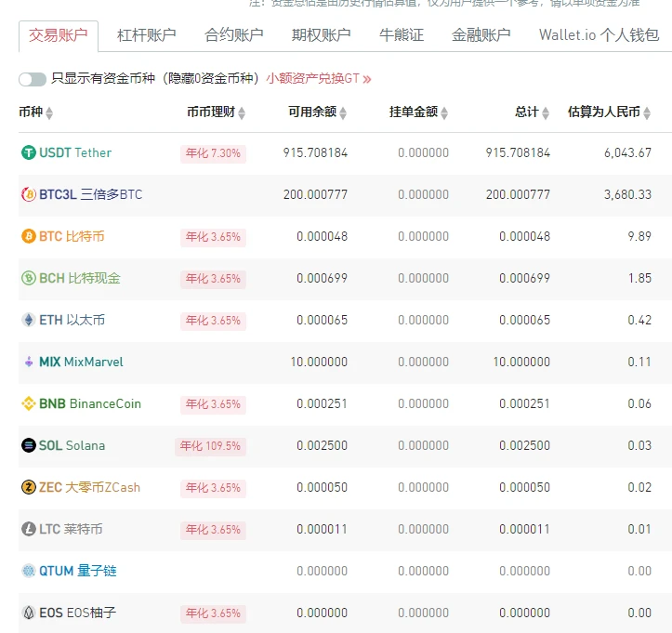The image size is (672, 633).
Task: Click the MIX MixMarvel icon
Action: tap(29, 362)
